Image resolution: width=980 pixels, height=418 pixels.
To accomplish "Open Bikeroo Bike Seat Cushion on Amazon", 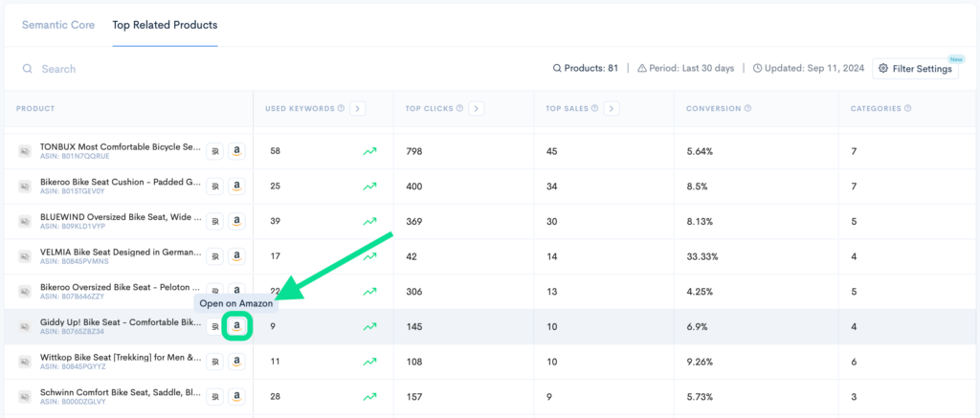I will pyautogui.click(x=236, y=186).
